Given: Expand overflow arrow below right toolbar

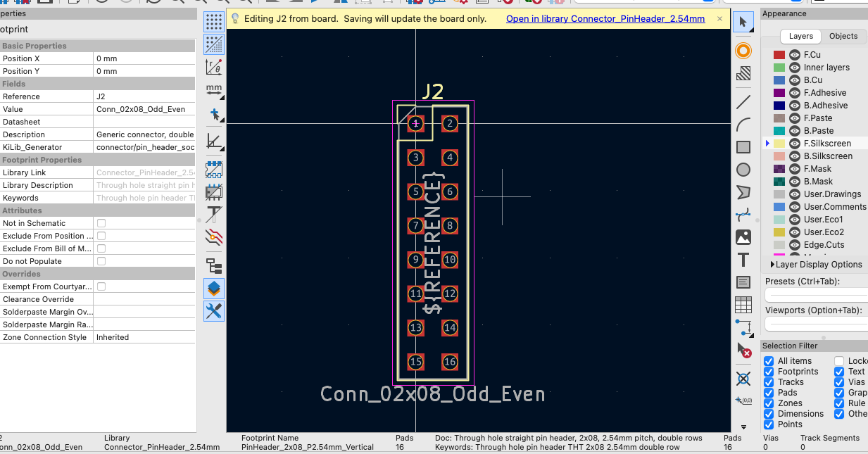Looking at the screenshot, I should (x=743, y=427).
